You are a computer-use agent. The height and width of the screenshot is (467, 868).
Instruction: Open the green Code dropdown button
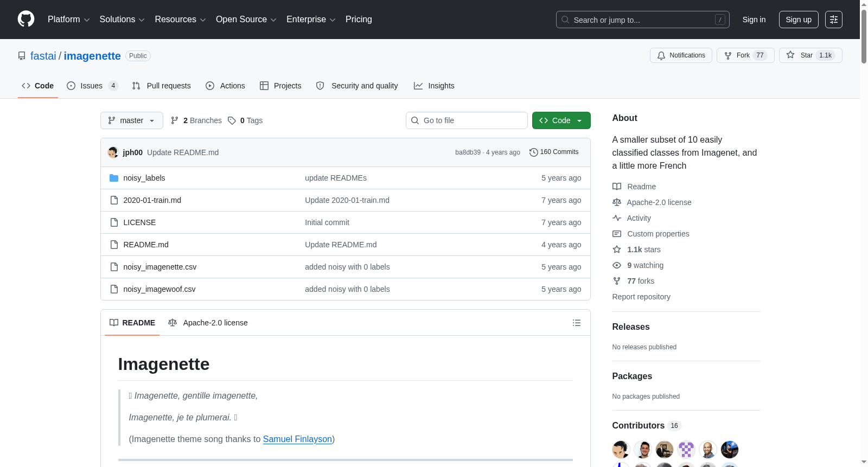pos(561,120)
